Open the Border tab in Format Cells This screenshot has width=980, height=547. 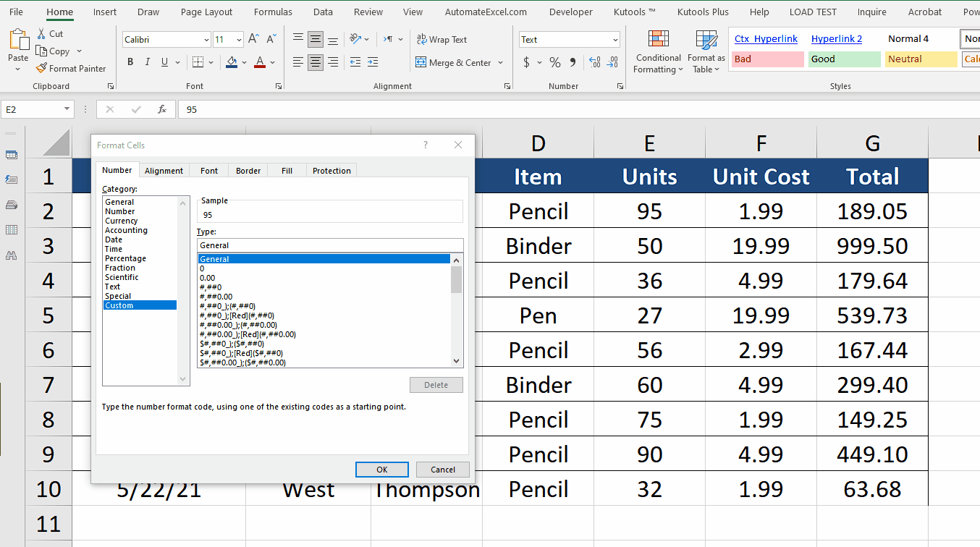pos(248,170)
